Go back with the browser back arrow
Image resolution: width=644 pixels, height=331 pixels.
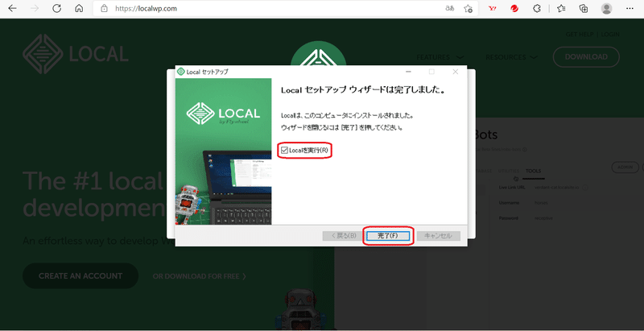click(x=12, y=8)
